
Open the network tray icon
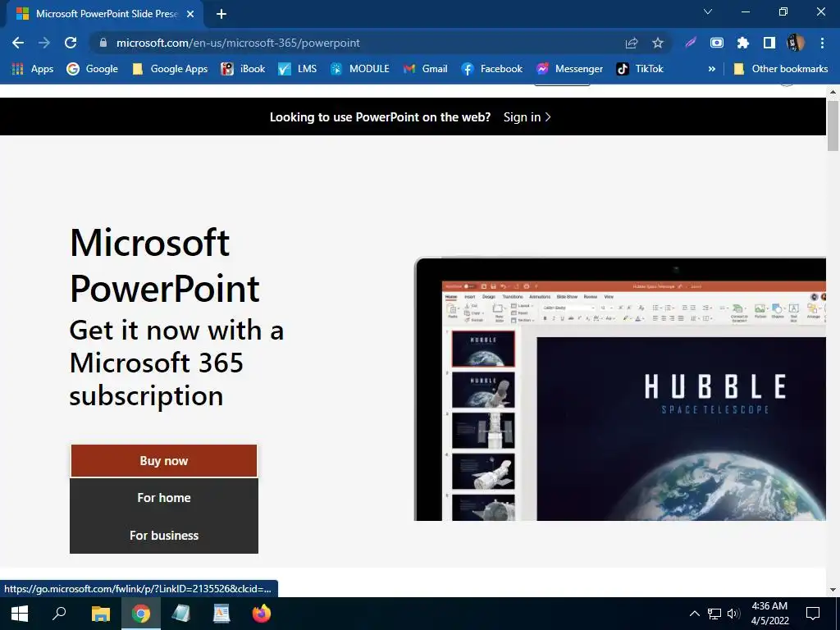714,614
